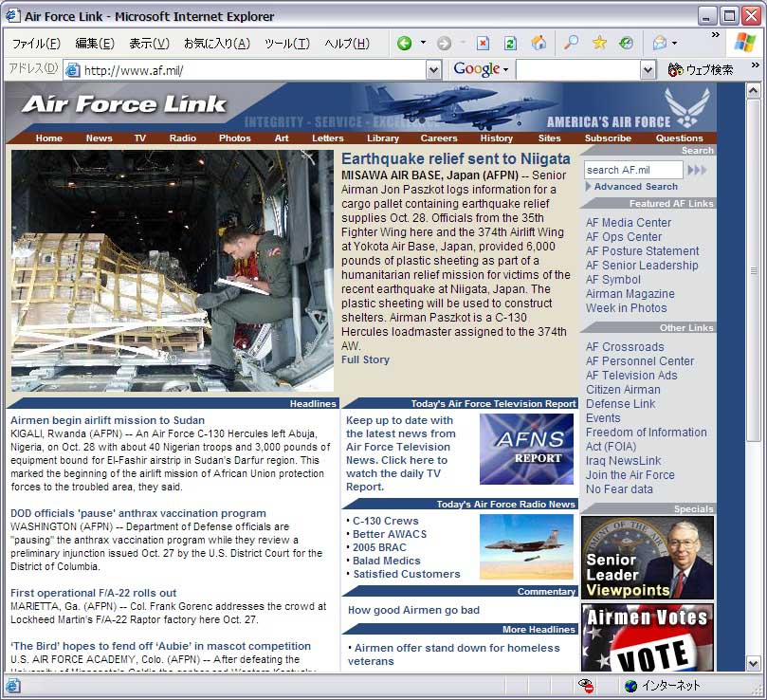767x700 pixels.
Task: Click the IE icon in title bar
Action: (x=12, y=16)
